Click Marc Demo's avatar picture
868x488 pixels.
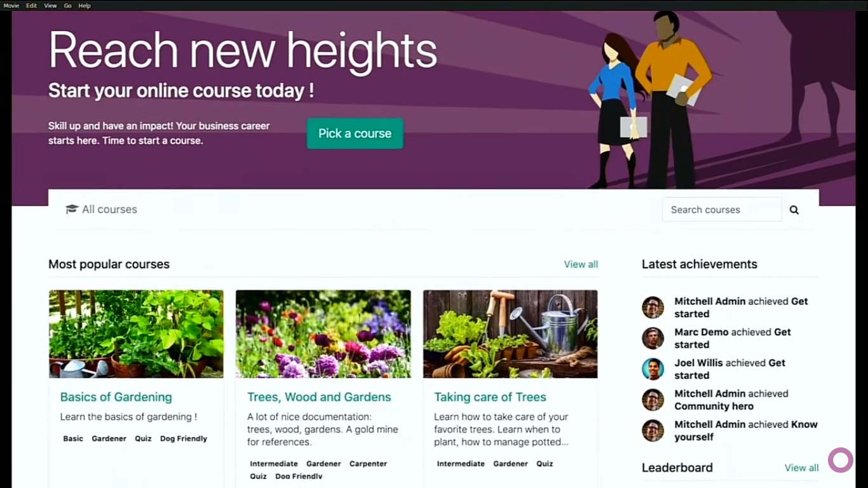[x=653, y=338]
